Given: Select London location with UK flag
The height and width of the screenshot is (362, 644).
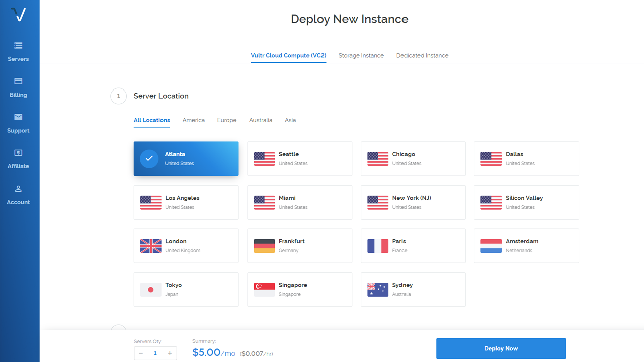Looking at the screenshot, I should [x=186, y=246].
